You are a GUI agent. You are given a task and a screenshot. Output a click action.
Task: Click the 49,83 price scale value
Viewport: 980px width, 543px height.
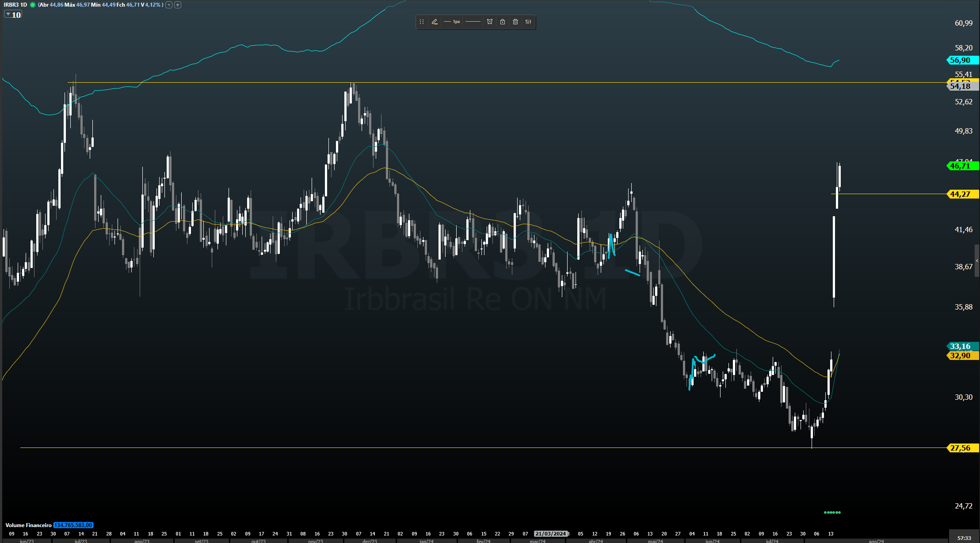tap(964, 131)
